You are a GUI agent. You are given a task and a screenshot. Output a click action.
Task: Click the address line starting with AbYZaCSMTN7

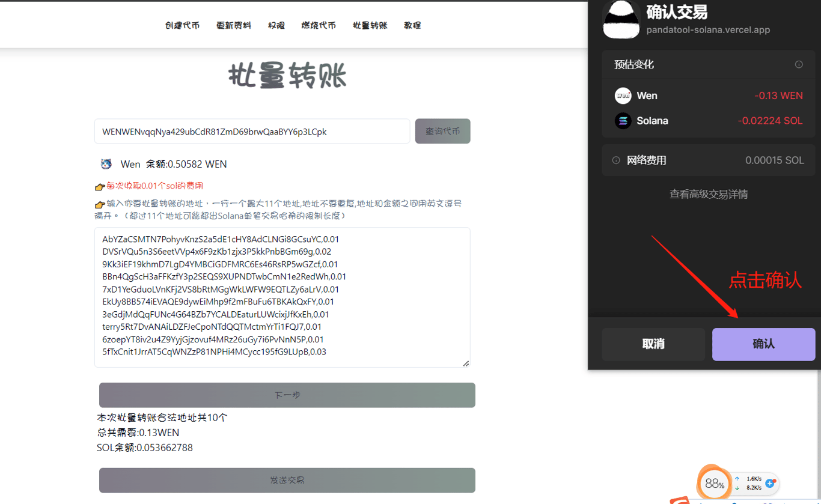click(x=221, y=239)
